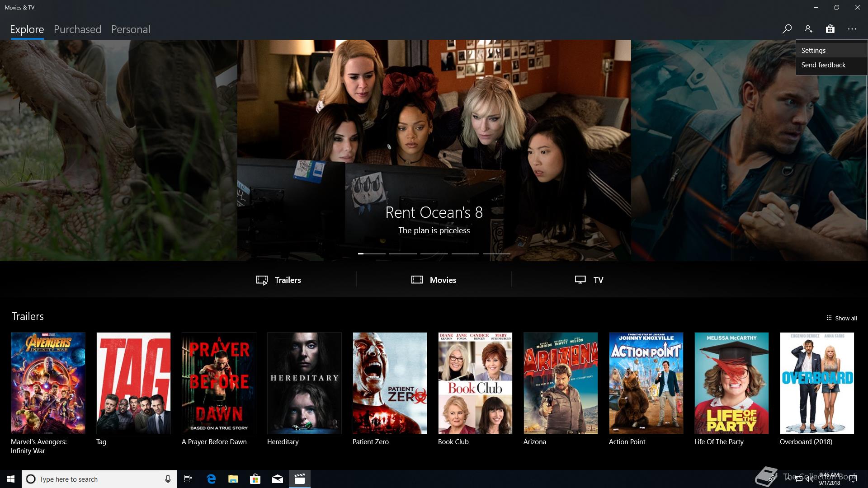Click the 'Life Of The Party' title text
The image size is (868, 488).
click(719, 442)
